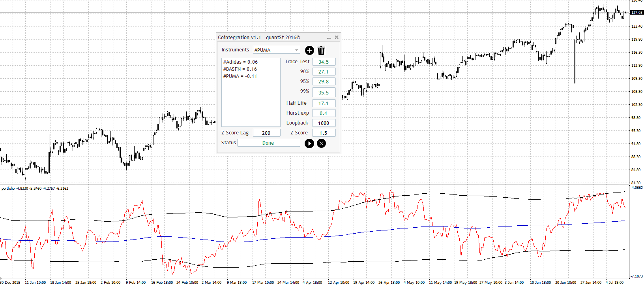The width and height of the screenshot is (644, 285).
Task: Minimize the Cointegration panel
Action: 329,38
